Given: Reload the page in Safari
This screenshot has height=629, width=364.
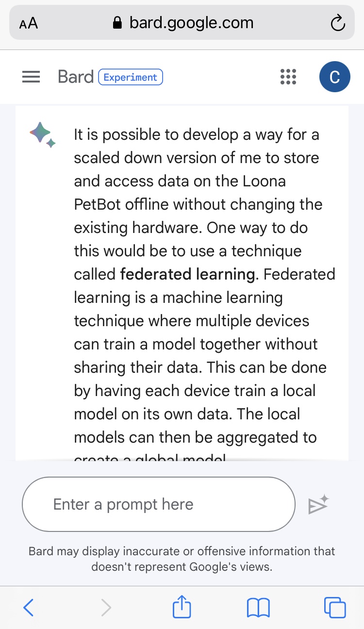Looking at the screenshot, I should 337,23.
